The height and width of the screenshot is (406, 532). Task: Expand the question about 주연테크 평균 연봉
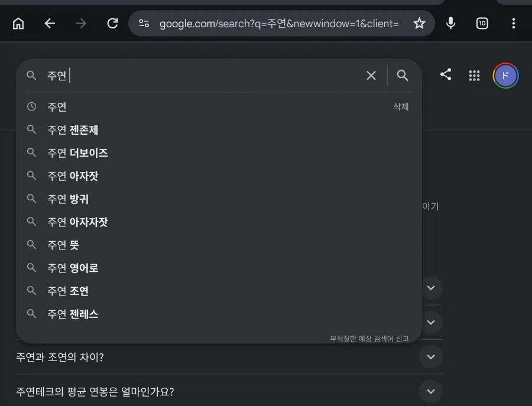[229, 391]
